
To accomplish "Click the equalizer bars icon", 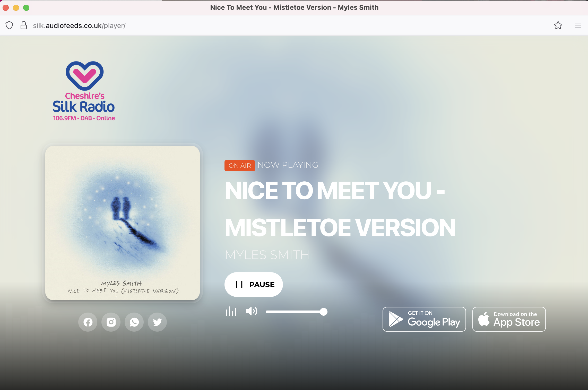I will tap(231, 311).
